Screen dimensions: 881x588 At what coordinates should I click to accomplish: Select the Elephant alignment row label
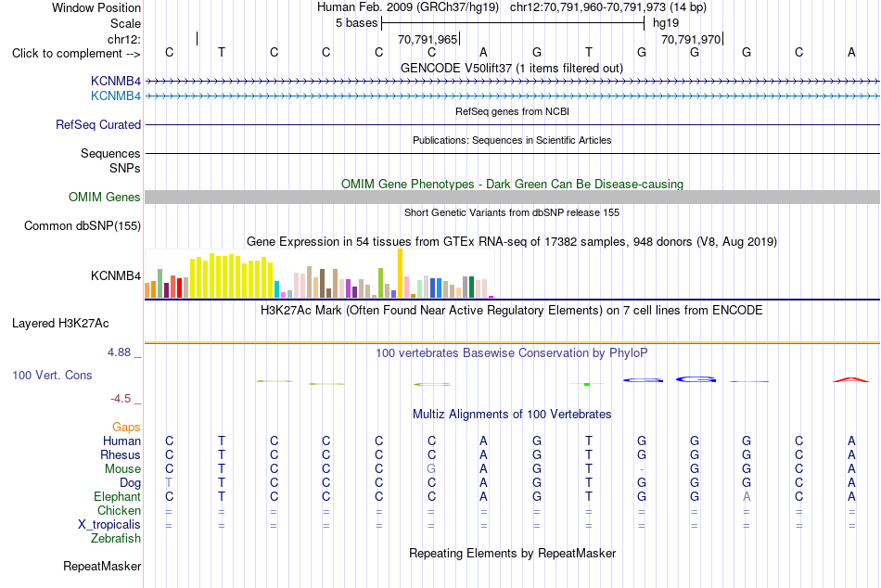point(118,496)
